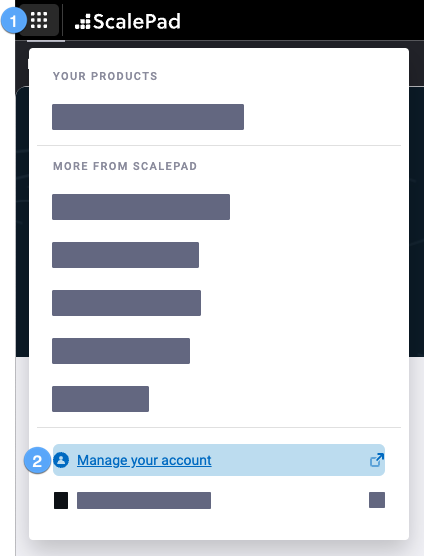Image resolution: width=424 pixels, height=556 pixels.
Task: Click the blue step 1 badge
Action: coord(13,21)
